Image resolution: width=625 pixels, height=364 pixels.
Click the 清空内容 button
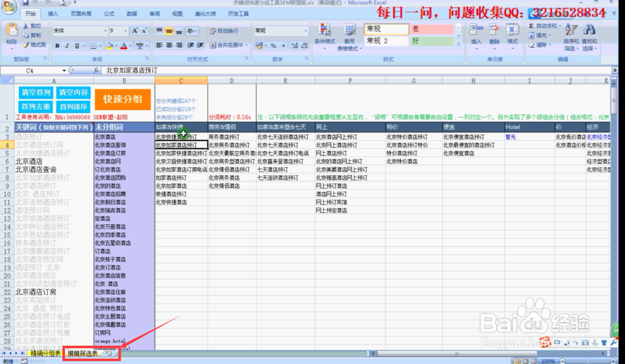(x=73, y=92)
